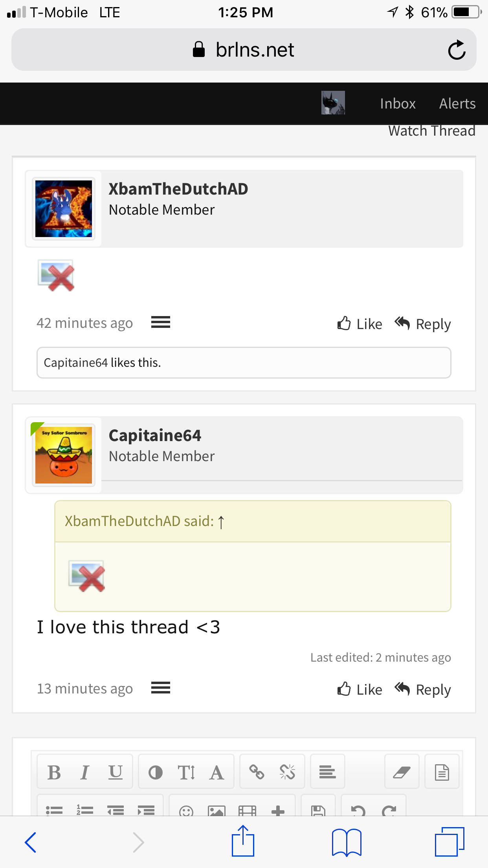
Task: Click the drafts document icon
Action: coord(442,772)
